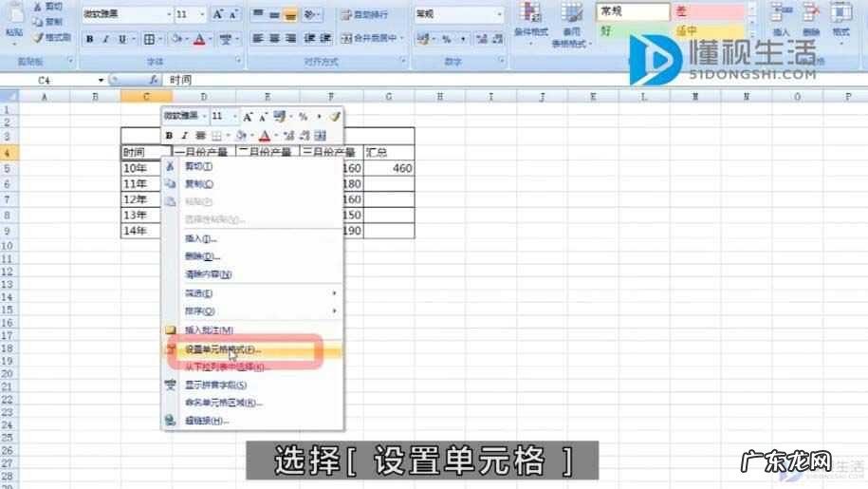Click the Phonetic guide icon in the ribbon

[x=226, y=39]
